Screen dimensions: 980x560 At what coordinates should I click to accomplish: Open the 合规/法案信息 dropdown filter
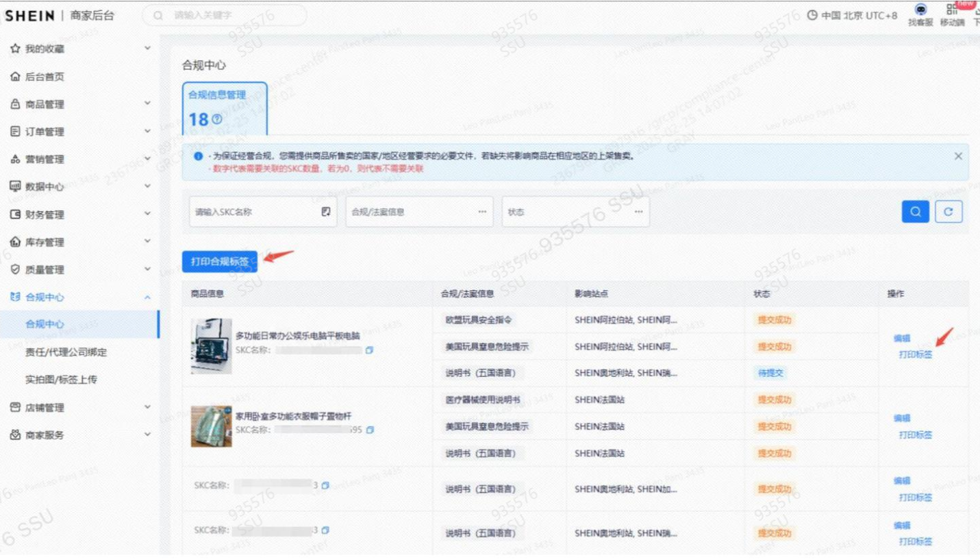coord(420,212)
